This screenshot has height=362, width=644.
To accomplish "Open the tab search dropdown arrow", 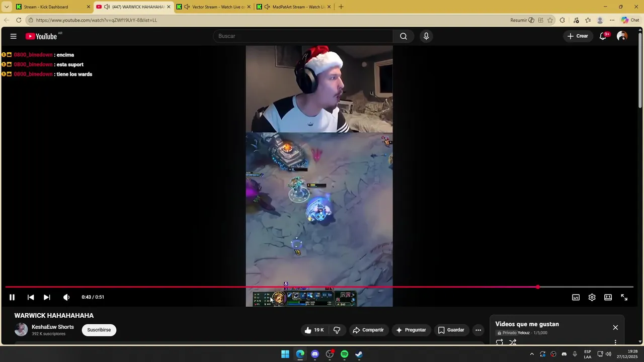I will click(x=7, y=7).
